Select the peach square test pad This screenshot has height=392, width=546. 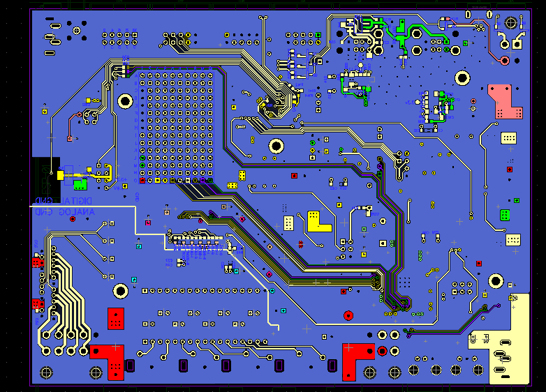tap(167, 212)
